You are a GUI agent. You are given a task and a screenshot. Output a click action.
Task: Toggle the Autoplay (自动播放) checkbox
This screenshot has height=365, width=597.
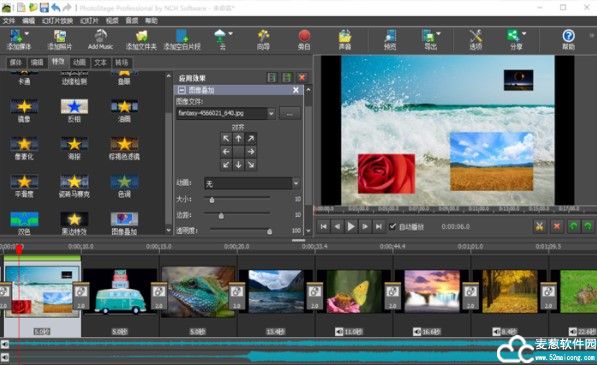(393, 226)
